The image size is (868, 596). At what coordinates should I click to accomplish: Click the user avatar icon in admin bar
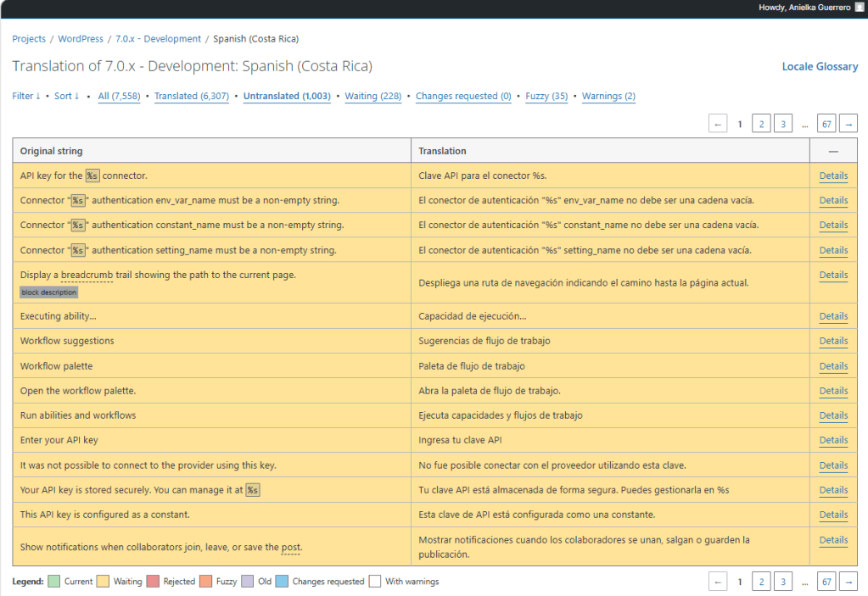(x=859, y=8)
